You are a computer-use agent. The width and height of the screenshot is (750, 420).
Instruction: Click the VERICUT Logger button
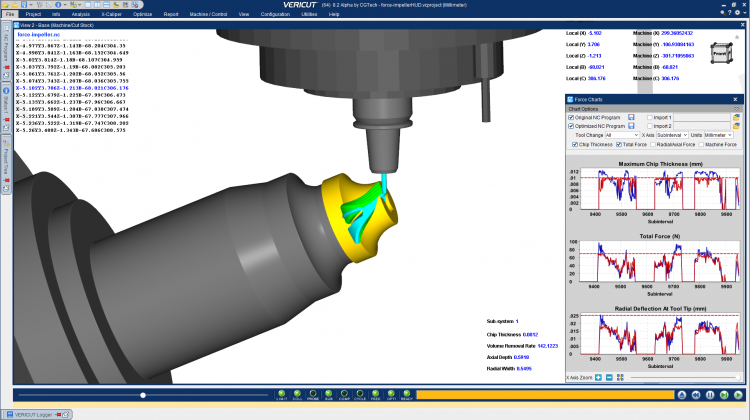[33, 414]
